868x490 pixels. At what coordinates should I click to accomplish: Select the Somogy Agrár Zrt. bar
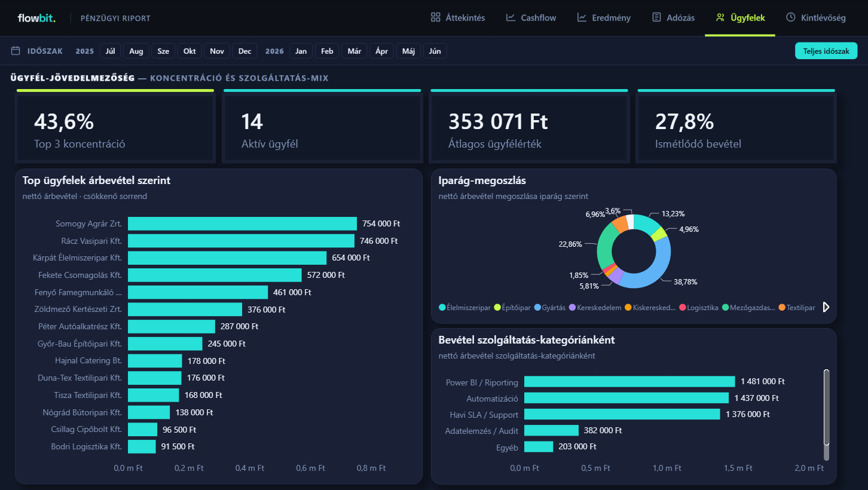tap(242, 223)
